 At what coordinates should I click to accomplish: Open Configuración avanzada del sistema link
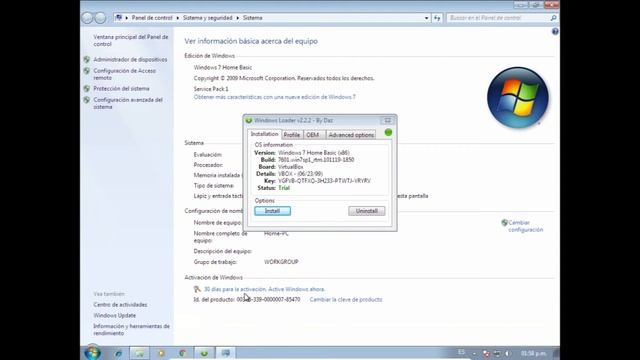(128, 103)
